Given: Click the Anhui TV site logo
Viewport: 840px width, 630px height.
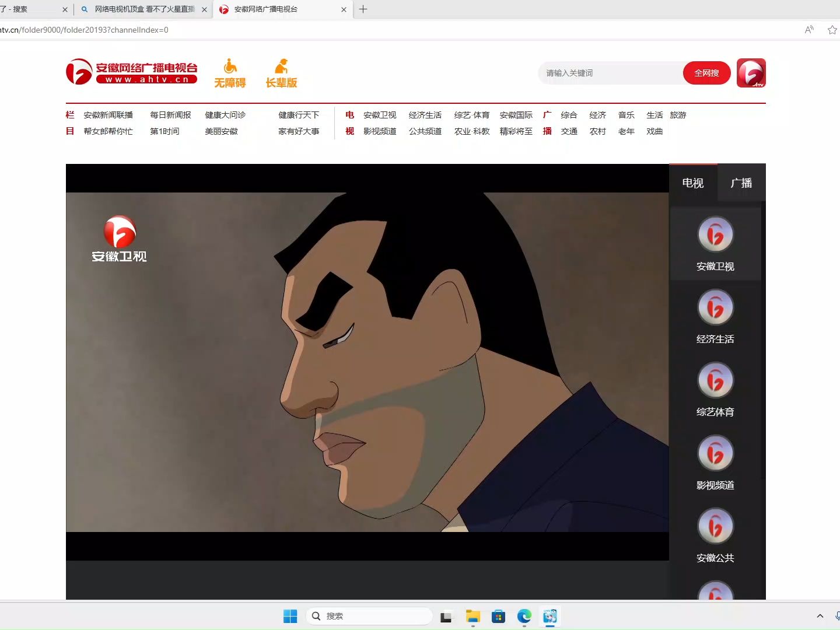Looking at the screenshot, I should pyautogui.click(x=132, y=72).
